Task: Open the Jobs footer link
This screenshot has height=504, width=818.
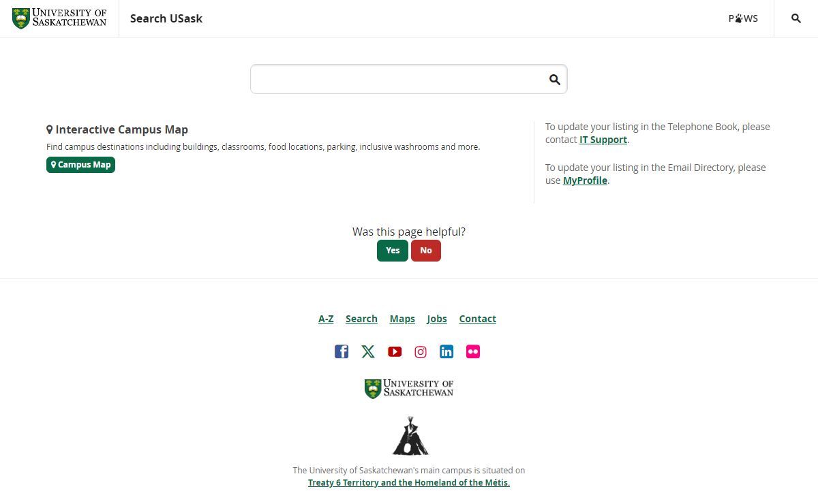Action: click(x=437, y=319)
